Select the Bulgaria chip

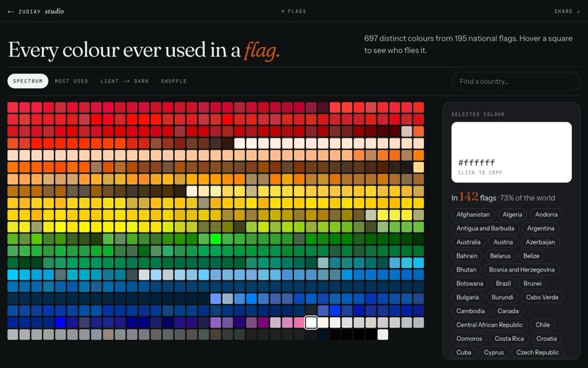point(467,297)
